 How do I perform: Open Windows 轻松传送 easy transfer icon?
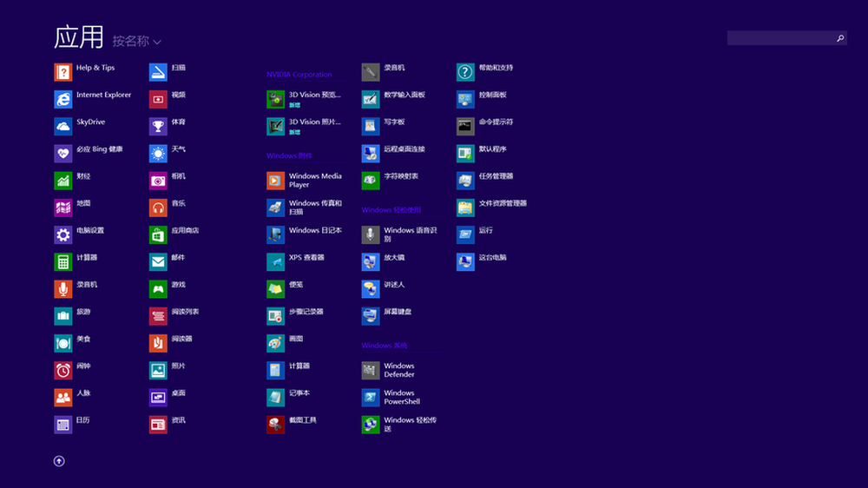[371, 425]
